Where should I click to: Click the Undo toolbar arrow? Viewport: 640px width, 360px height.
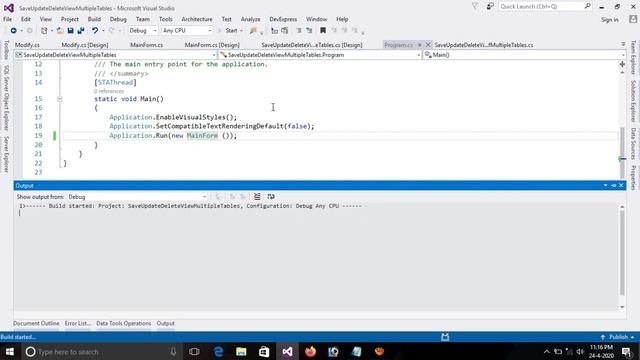pyautogui.click(x=95, y=31)
